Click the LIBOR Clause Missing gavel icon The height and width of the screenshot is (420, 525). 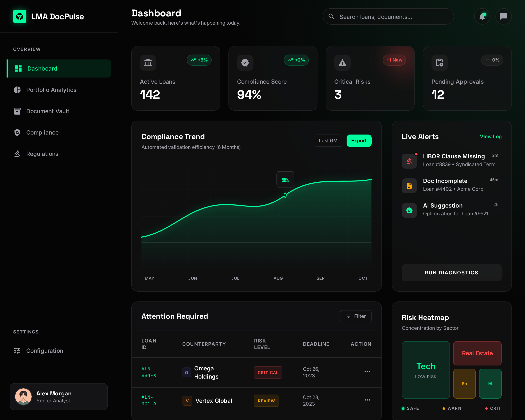point(409,161)
